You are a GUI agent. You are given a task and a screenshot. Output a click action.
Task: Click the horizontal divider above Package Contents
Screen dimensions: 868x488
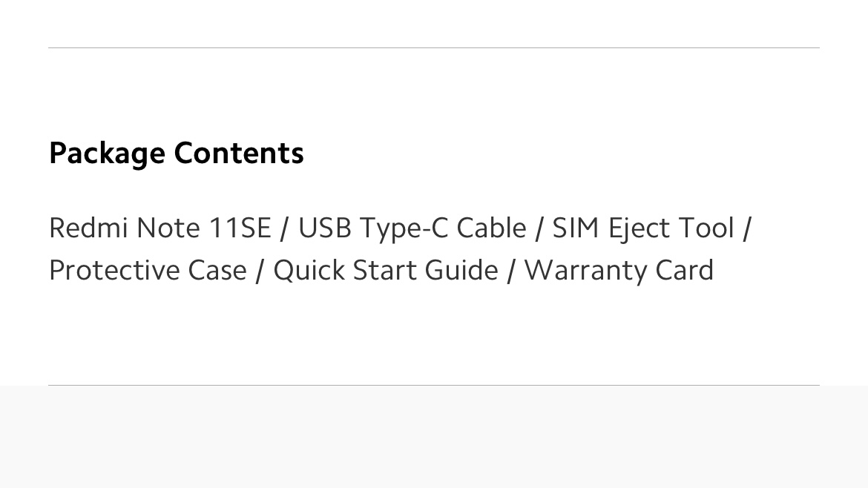point(434,47)
